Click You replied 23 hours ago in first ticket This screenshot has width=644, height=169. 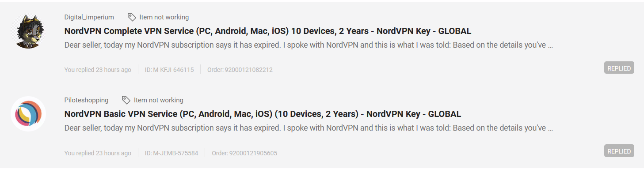coord(98,70)
